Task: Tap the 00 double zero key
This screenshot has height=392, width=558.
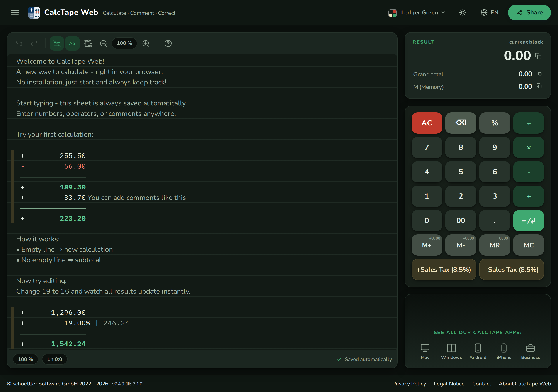Action: point(461,221)
